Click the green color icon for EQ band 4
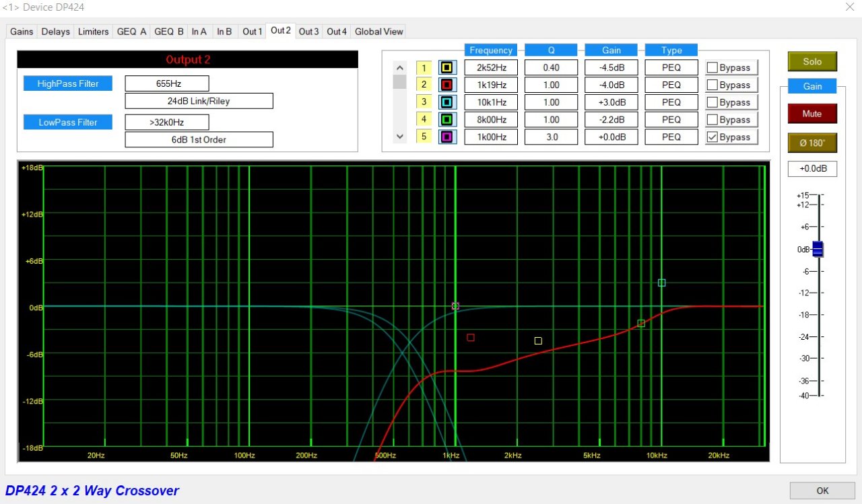 pos(447,120)
